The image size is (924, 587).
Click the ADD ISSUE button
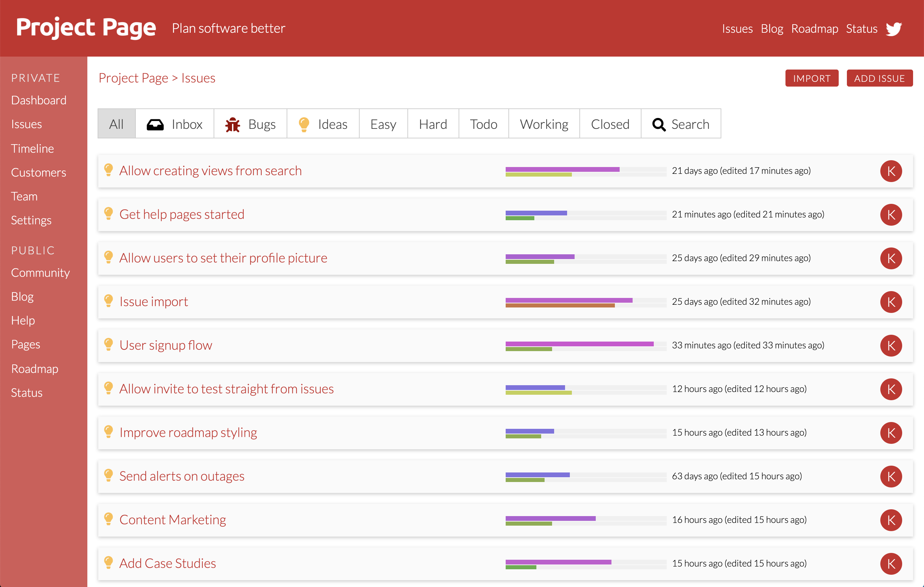coord(879,78)
